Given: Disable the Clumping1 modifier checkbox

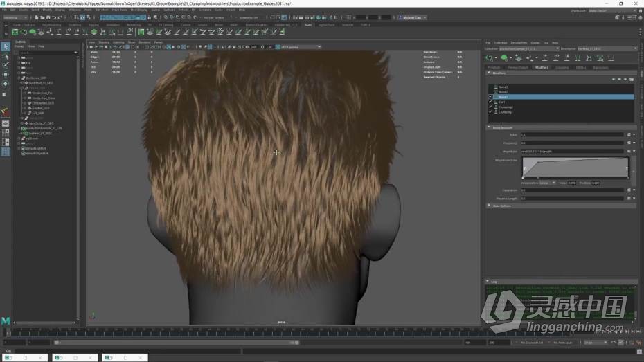Looking at the screenshot, I should click(490, 111).
